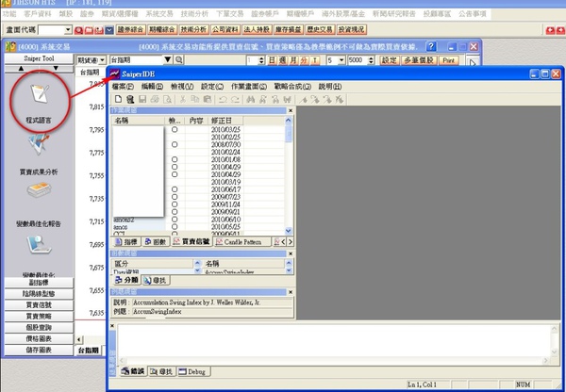Click the SniperIDE title bar logo icon

[x=115, y=73]
